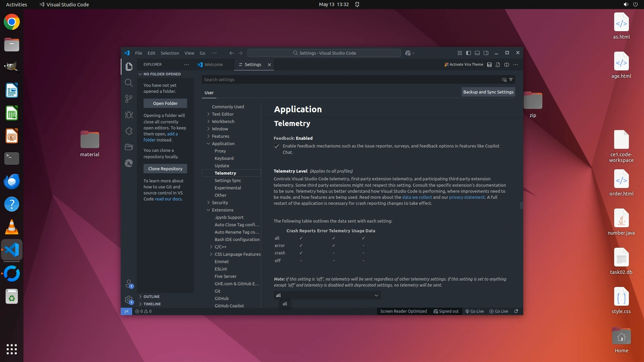Open Accounts icon in activity bar

pyautogui.click(x=129, y=284)
